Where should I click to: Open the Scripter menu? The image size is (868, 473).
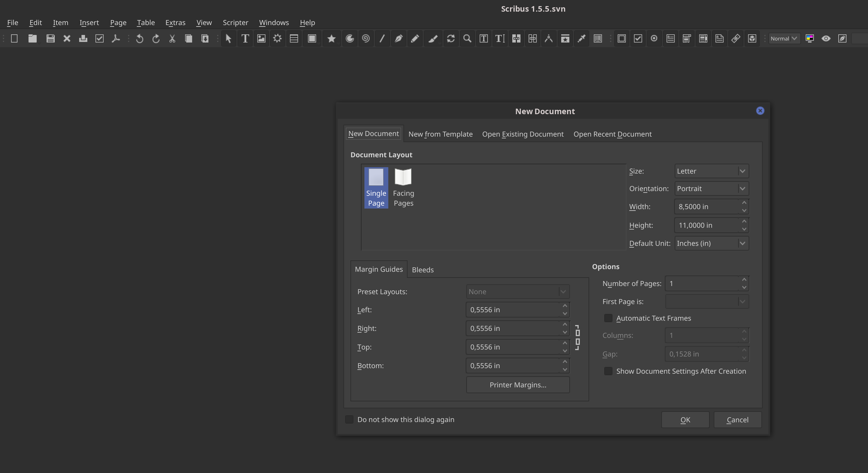(x=235, y=23)
